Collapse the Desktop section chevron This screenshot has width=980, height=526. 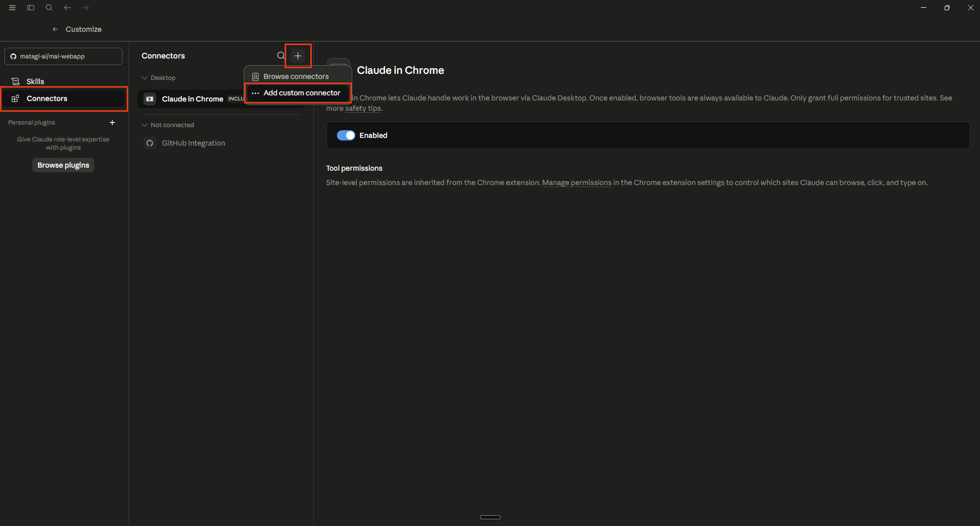point(145,78)
